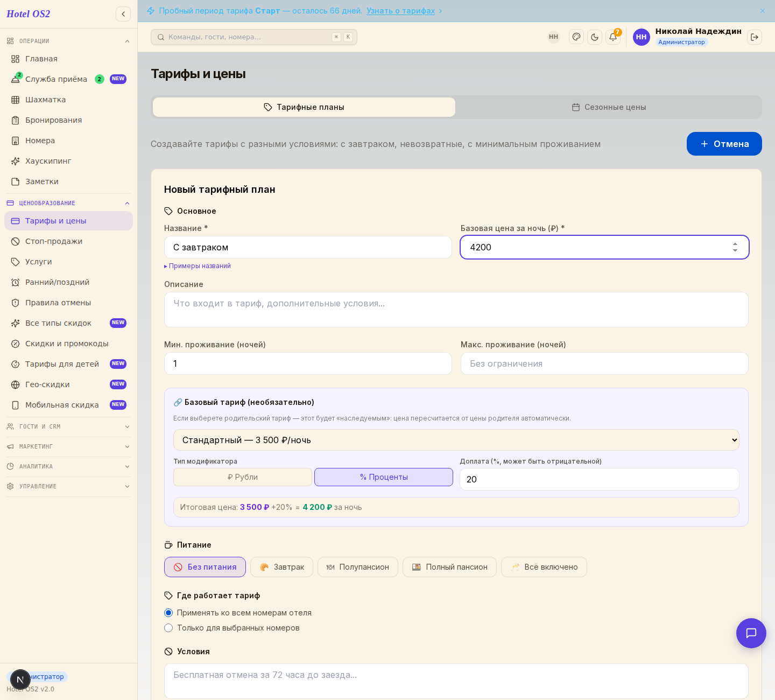The image size is (775, 700).
Task: Expand the МАРКЕТИНГ section
Action: point(68,446)
